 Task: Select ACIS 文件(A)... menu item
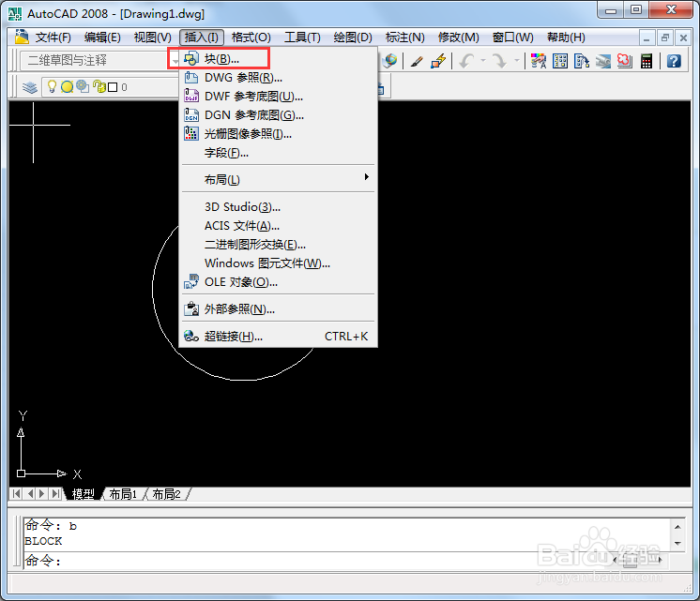pos(278,226)
